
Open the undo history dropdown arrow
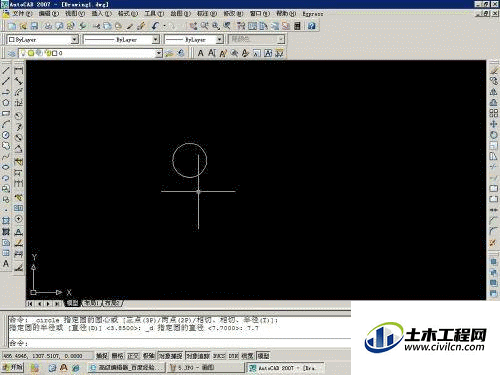[x=165, y=26]
